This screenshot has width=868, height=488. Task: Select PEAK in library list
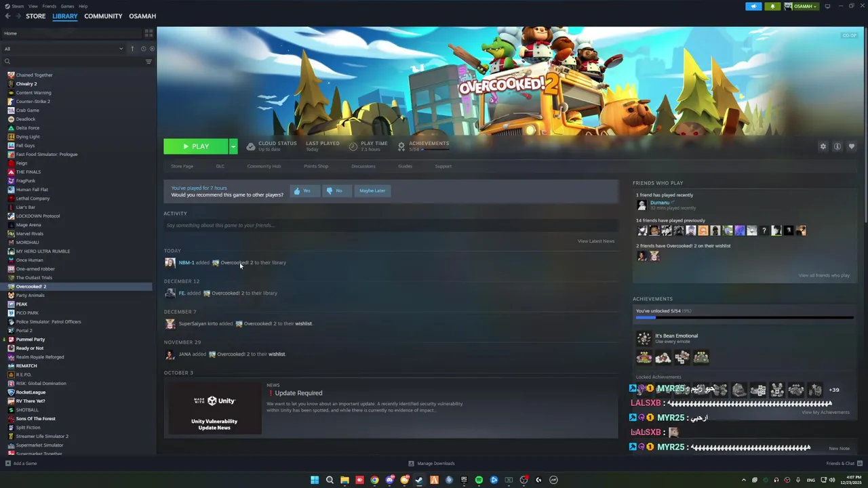[22, 304]
